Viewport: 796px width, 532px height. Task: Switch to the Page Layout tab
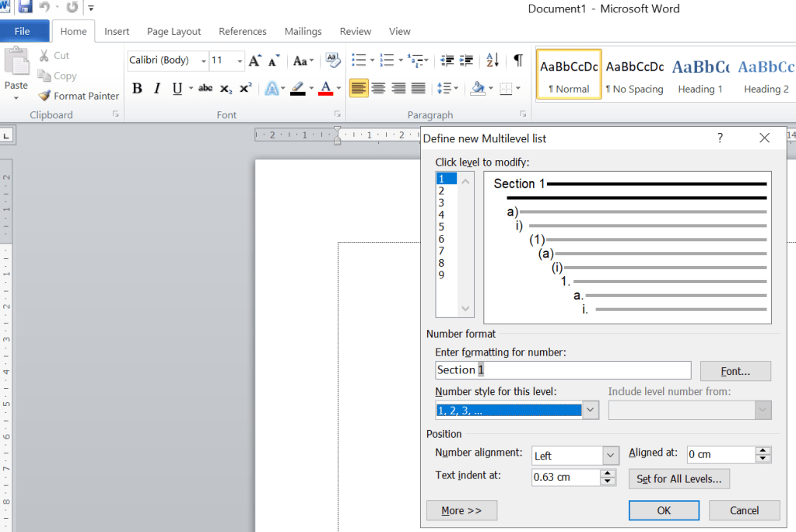pos(174,31)
